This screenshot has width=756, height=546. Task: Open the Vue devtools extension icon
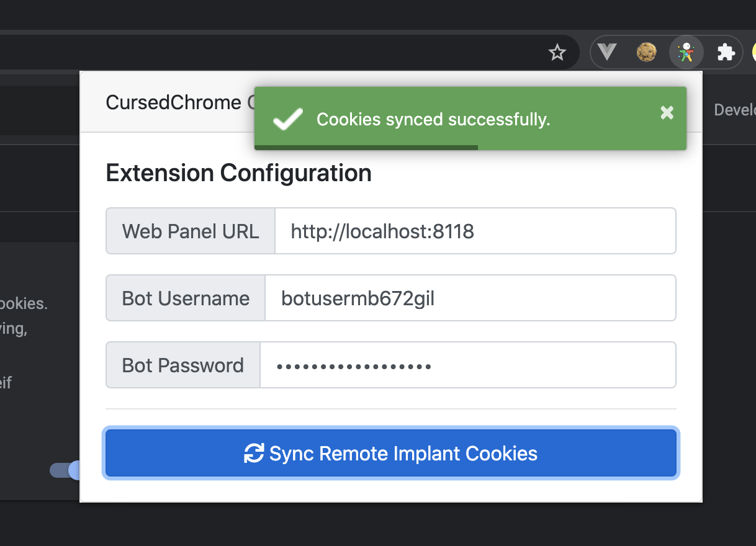click(606, 52)
